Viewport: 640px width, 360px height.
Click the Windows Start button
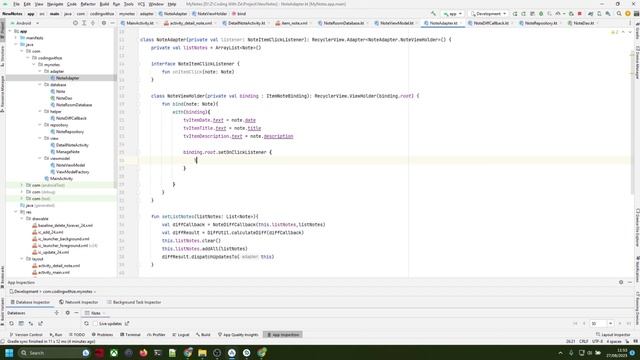tap(9, 353)
